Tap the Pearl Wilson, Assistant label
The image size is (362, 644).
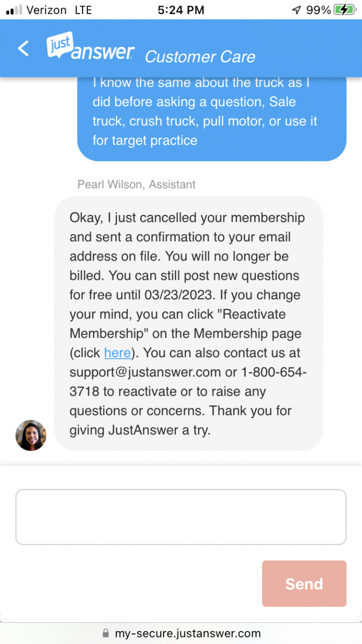pos(136,185)
